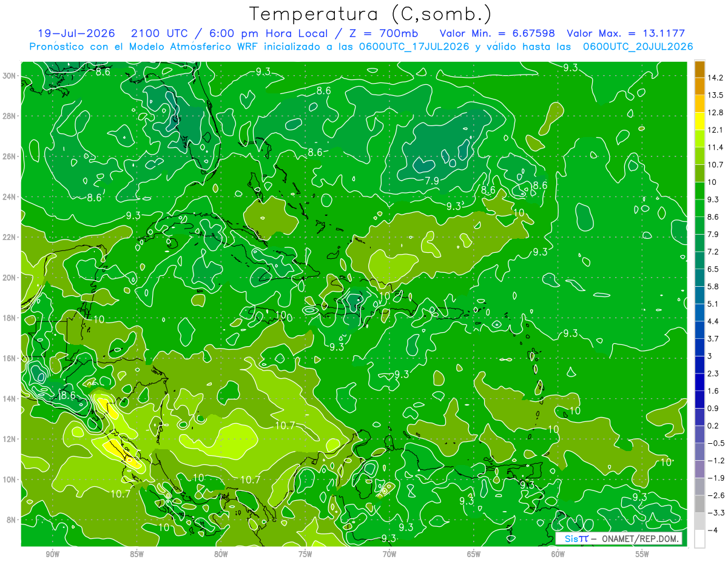Image resolution: width=728 pixels, height=562 pixels.
Task: Click the "6.5" colorbar label
Action: coord(713,269)
